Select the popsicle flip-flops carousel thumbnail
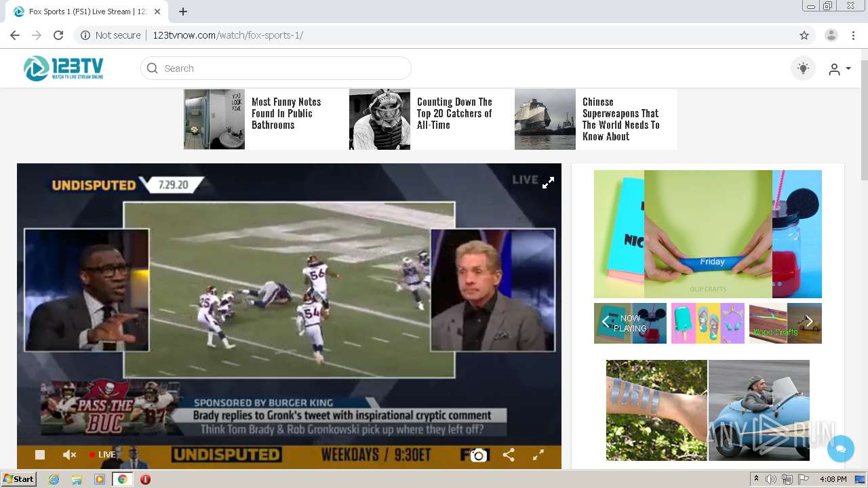Screen dimensions: 868x488 pyautogui.click(x=708, y=323)
